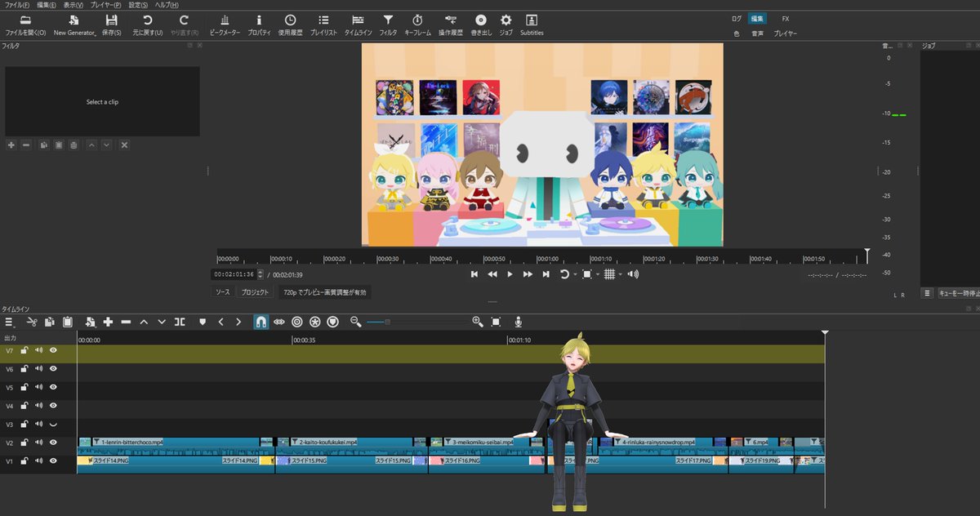Open the player grid options dropdown

620,274
